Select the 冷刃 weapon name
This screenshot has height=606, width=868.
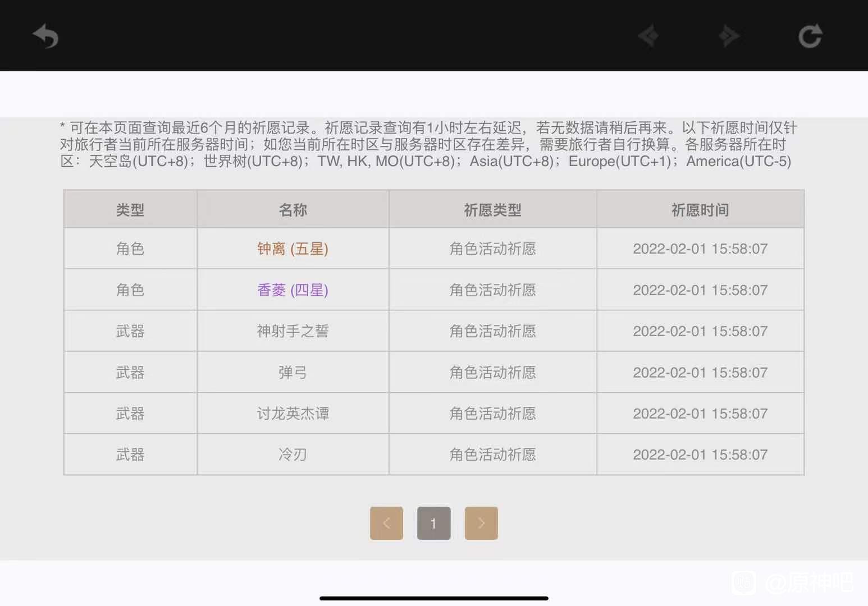(x=293, y=454)
